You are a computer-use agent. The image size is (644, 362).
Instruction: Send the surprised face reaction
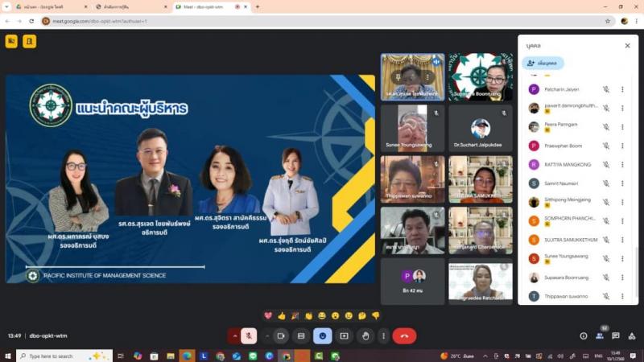click(335, 315)
